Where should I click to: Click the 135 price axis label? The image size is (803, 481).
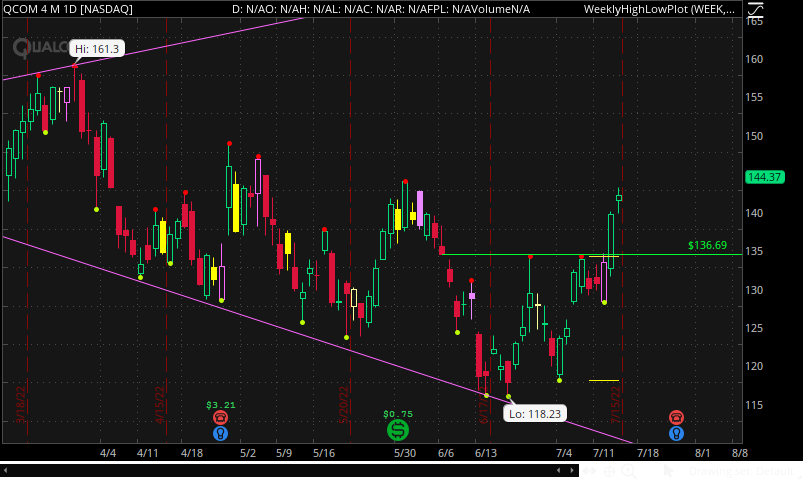pos(754,251)
